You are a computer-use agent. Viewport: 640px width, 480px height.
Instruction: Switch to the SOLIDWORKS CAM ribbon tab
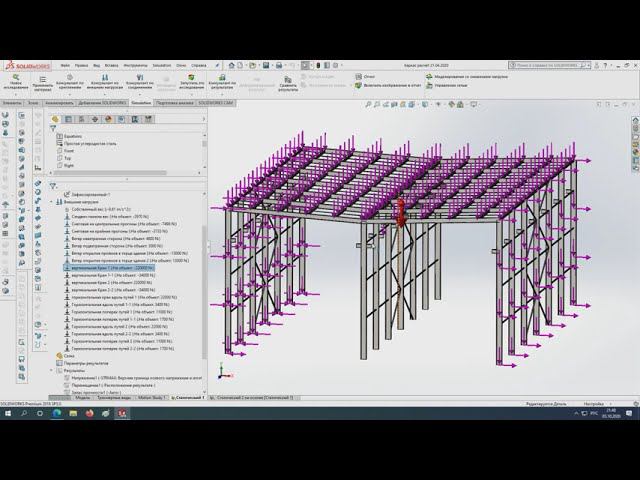[216, 103]
